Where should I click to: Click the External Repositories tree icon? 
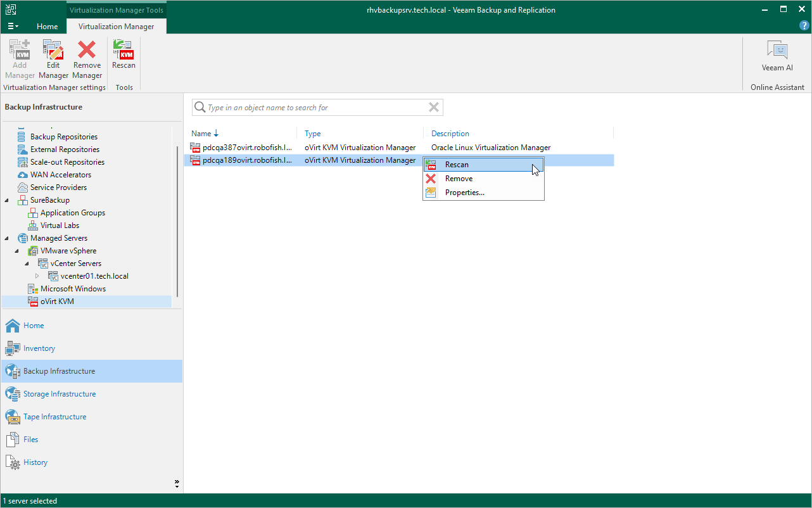[23, 149]
